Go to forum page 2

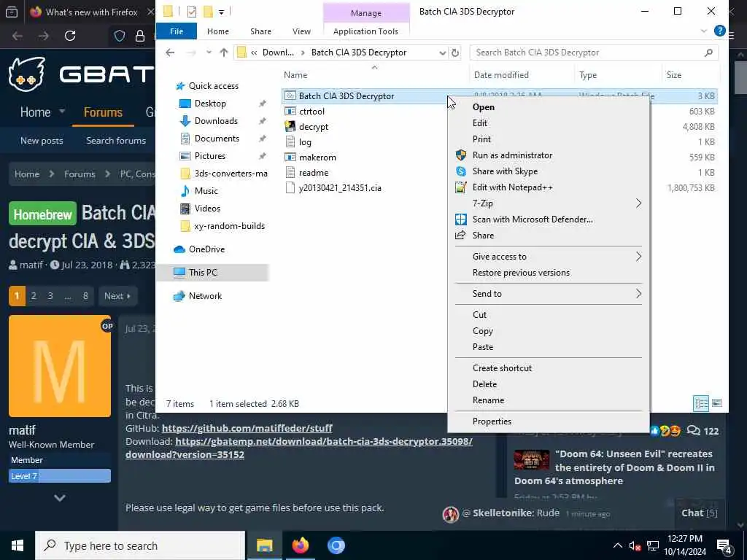pos(34,296)
